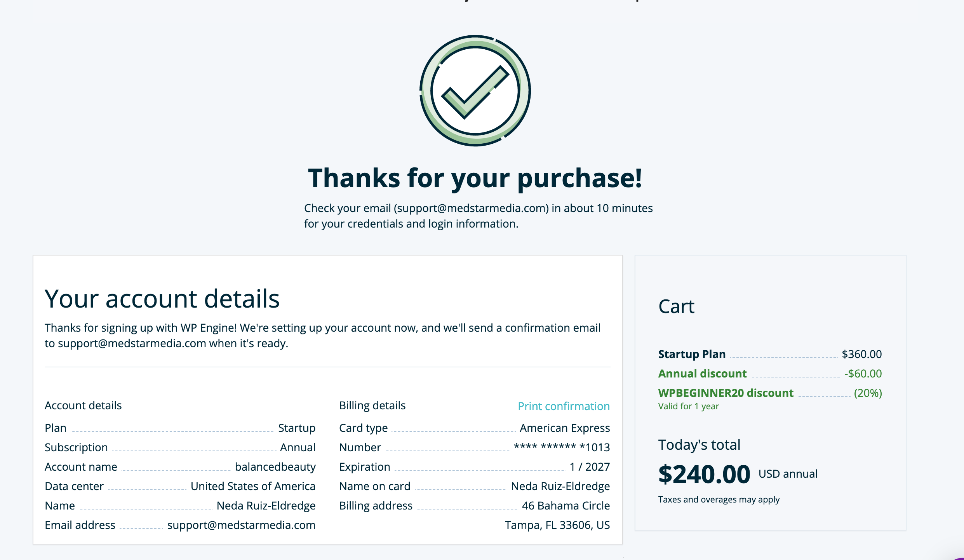Click the Startup Plan cart line
The width and height of the screenshot is (964, 560).
click(770, 354)
